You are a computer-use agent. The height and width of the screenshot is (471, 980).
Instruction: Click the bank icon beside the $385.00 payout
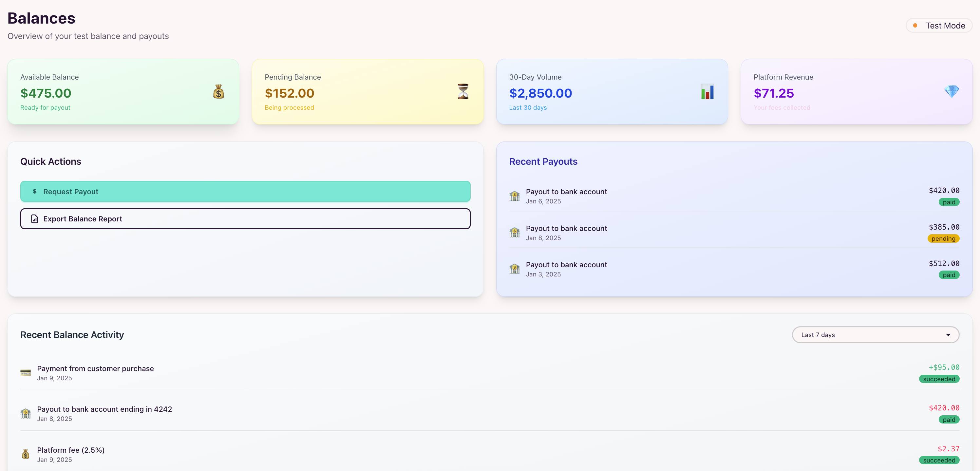click(x=514, y=233)
